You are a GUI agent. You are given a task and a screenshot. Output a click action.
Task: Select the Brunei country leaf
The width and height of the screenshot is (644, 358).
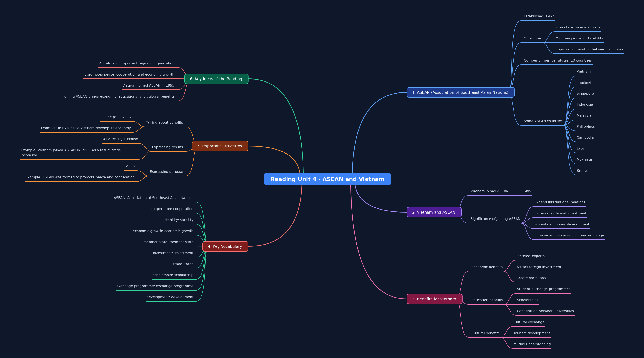pos(582,171)
